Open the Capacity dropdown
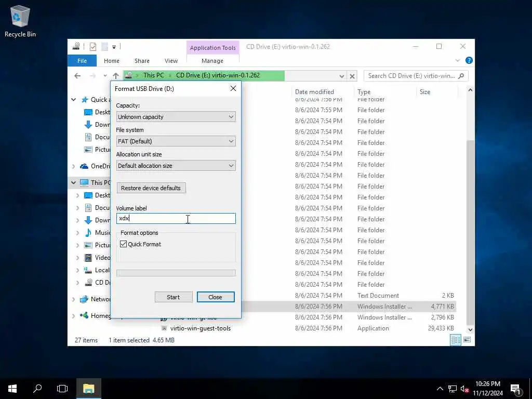Viewport: 532px width, 399px height. 176,117
